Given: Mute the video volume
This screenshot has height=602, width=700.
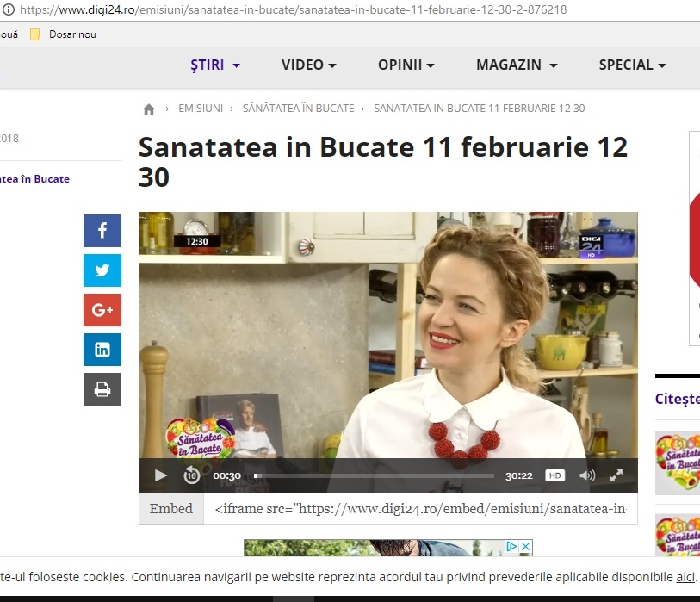Looking at the screenshot, I should tap(587, 475).
